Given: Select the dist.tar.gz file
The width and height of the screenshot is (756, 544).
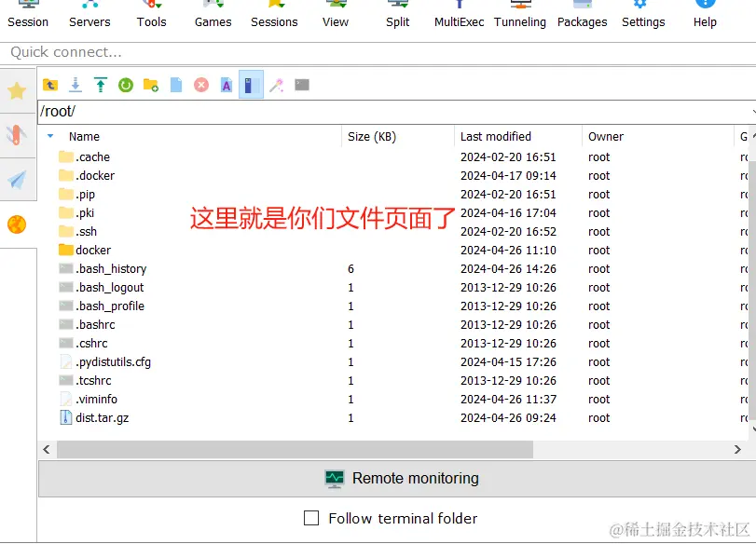Looking at the screenshot, I should [x=101, y=417].
